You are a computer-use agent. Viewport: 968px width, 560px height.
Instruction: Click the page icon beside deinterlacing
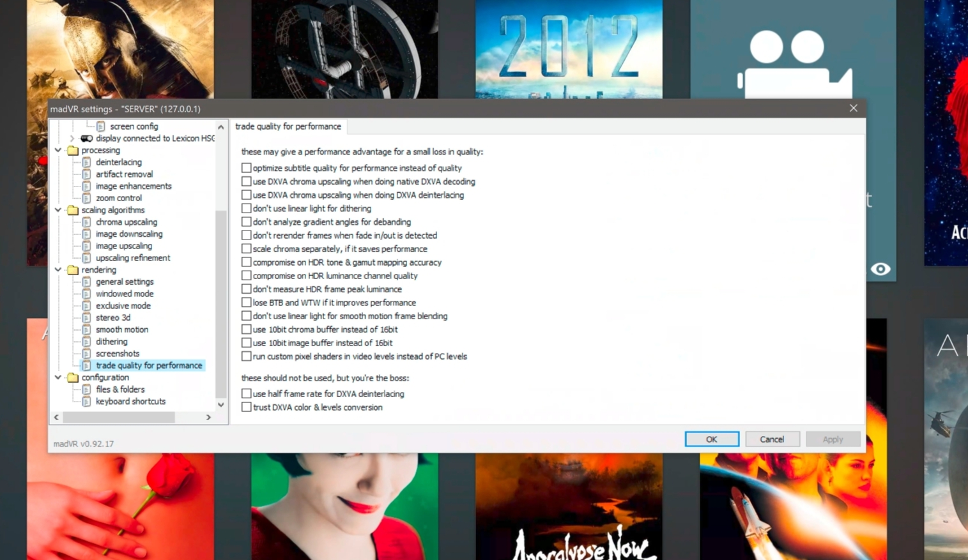coord(87,162)
